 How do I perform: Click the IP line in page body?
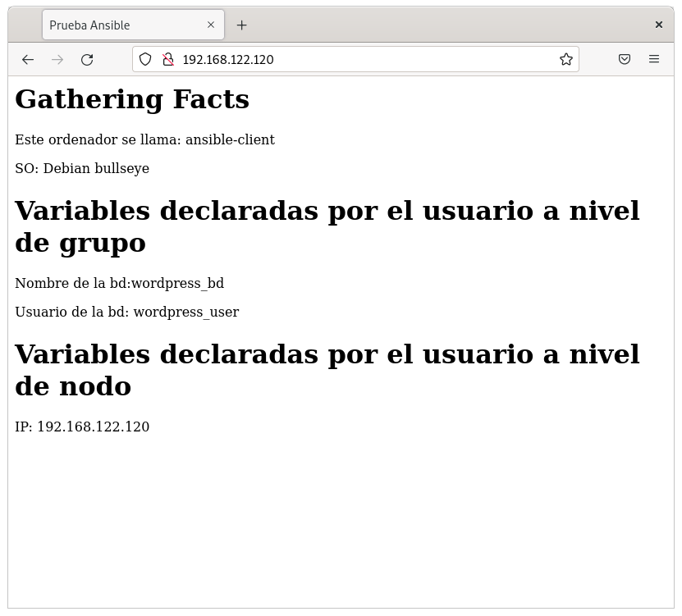(82, 427)
